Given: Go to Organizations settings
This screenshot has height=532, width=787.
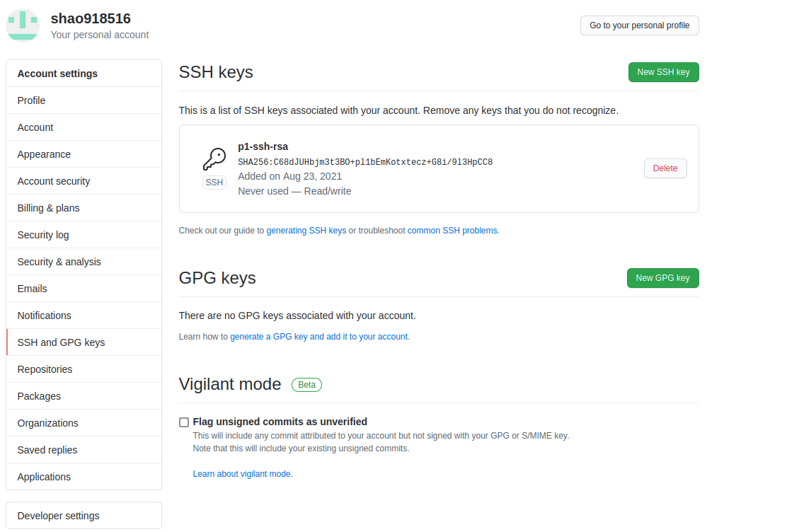Looking at the screenshot, I should point(84,423).
